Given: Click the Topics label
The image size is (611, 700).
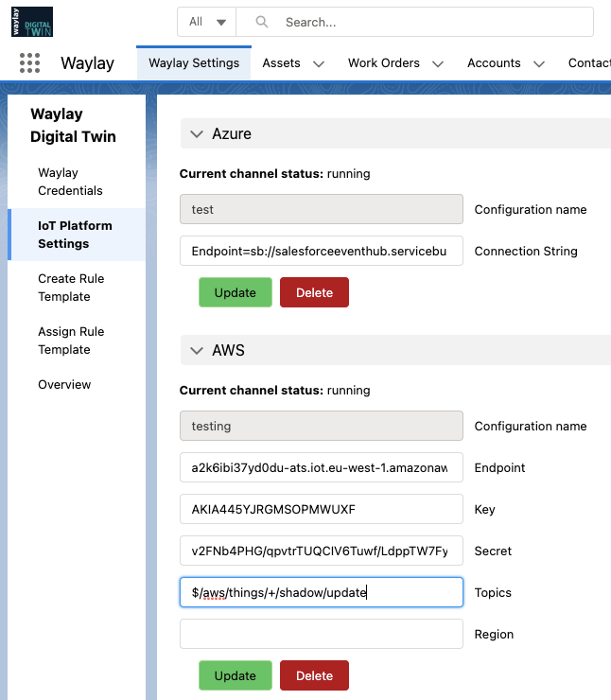Looking at the screenshot, I should 493,592.
